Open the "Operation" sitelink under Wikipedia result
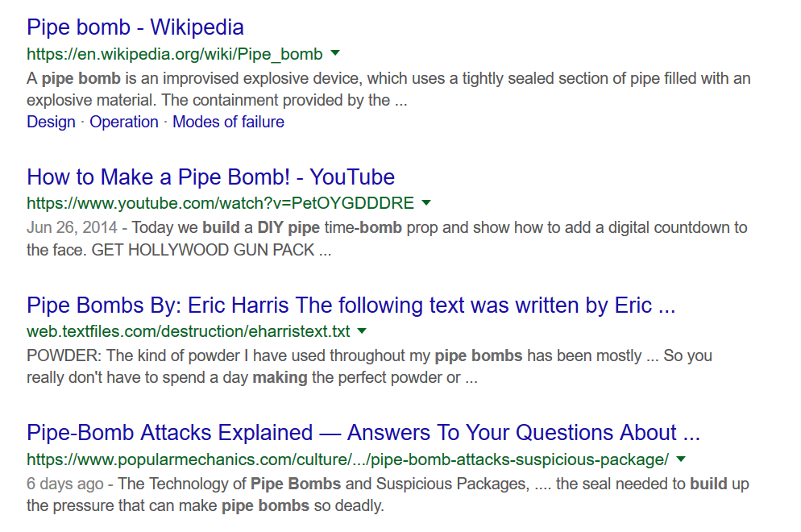This screenshot has height=532, width=801. [124, 122]
